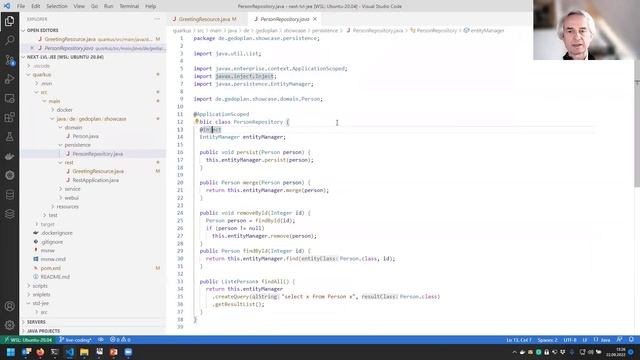The image size is (640, 360).
Task: Open notifications bell in the status bar
Action: (x=631, y=340)
